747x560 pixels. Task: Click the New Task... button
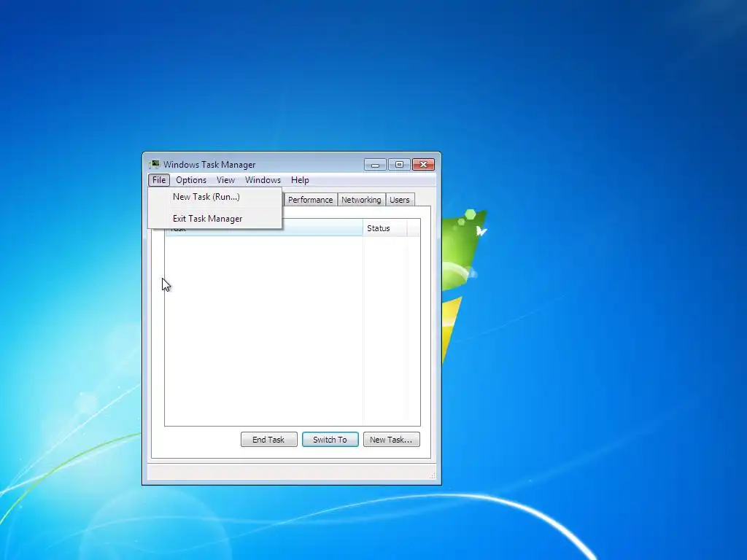pos(391,440)
